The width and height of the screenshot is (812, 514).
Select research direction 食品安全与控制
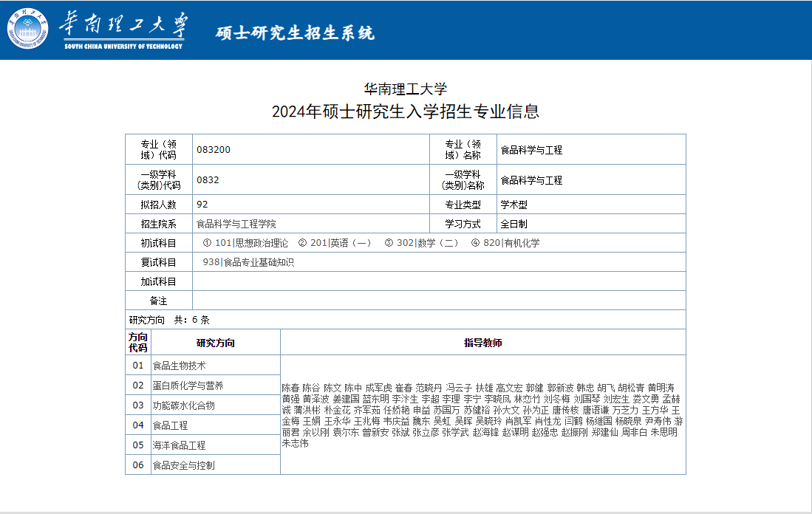click(183, 465)
